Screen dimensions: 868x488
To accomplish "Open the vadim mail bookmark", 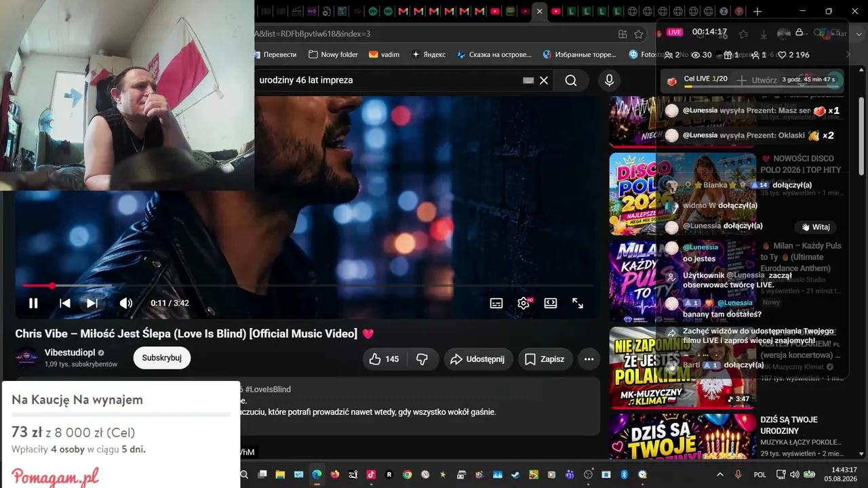I will click(x=384, y=54).
